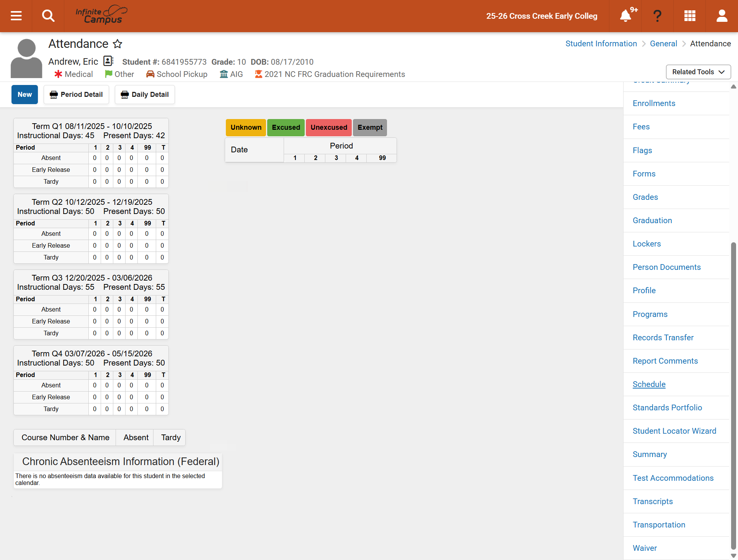Image resolution: width=738 pixels, height=560 pixels.
Task: Select the Exempt legend swatch
Action: coord(370,127)
